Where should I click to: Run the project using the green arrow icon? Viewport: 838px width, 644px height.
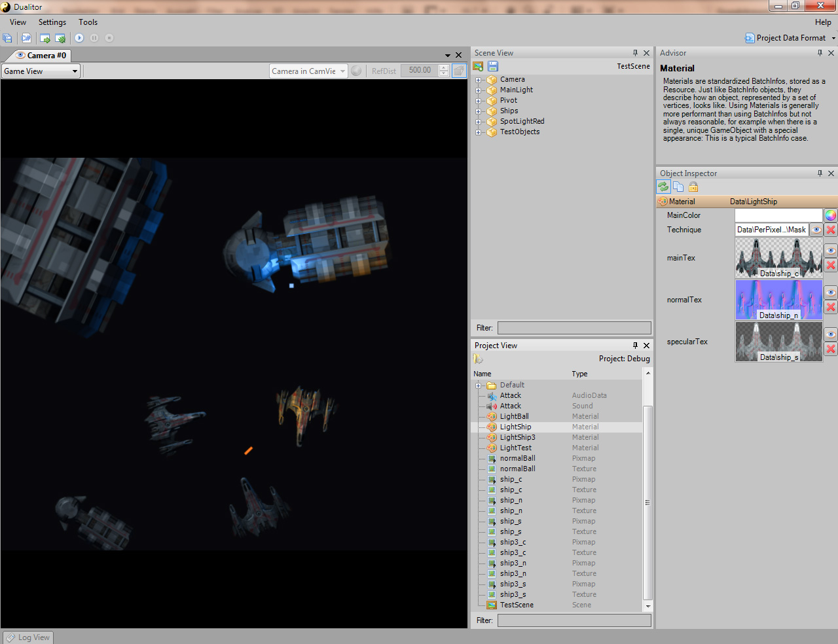tap(45, 38)
